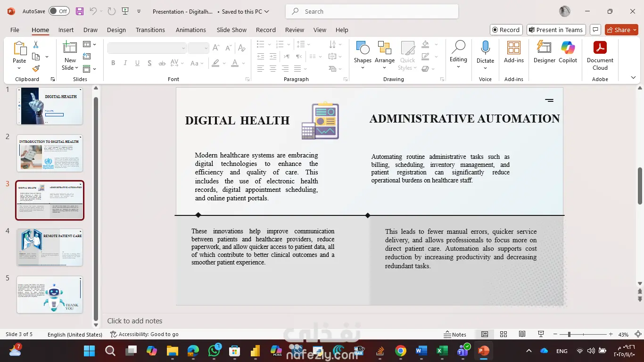Toggle bold formatting

click(x=113, y=63)
